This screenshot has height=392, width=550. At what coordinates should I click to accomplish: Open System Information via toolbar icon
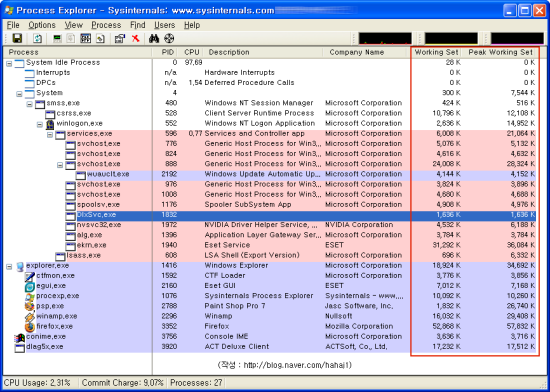pyautogui.click(x=57, y=38)
